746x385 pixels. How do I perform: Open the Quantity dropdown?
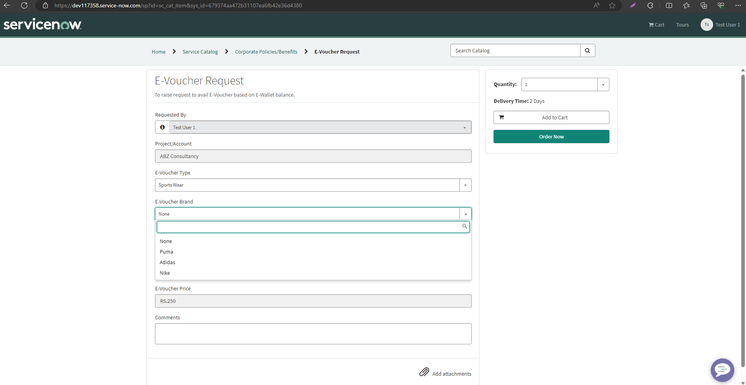point(565,84)
